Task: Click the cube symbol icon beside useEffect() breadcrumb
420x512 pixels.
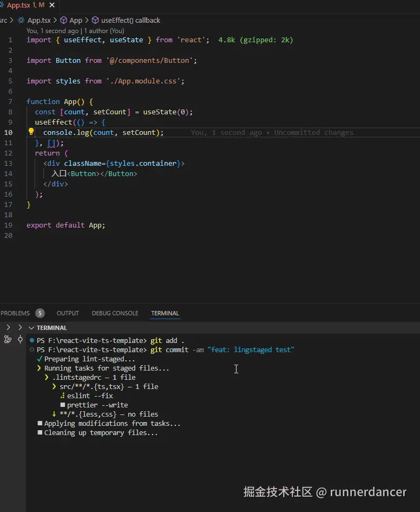Action: (95, 20)
